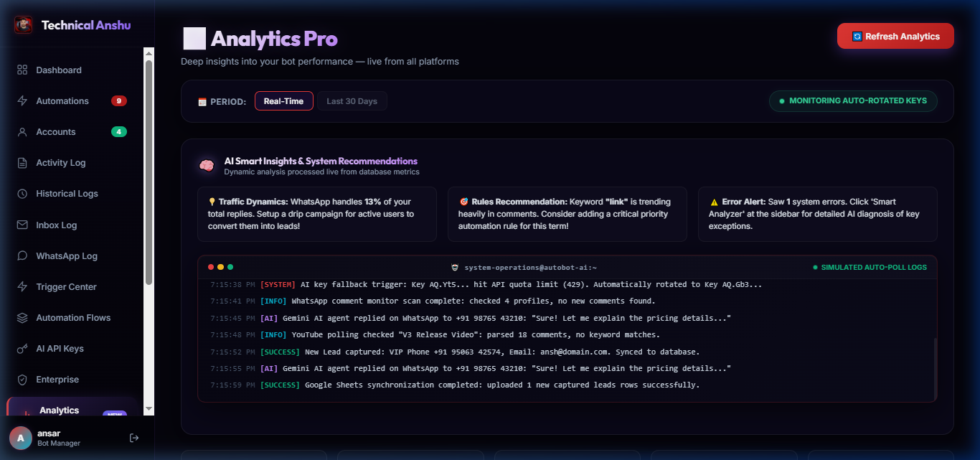Click the sidebar scrollbar thumb
The height and width of the screenshot is (460, 980).
[x=149, y=172]
